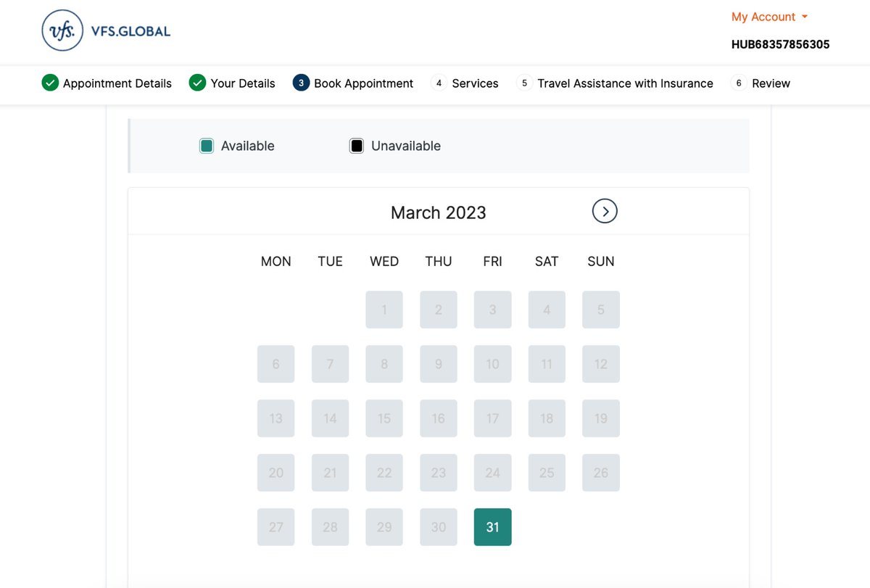Click the FRI column header
870x588 pixels.
tap(493, 262)
